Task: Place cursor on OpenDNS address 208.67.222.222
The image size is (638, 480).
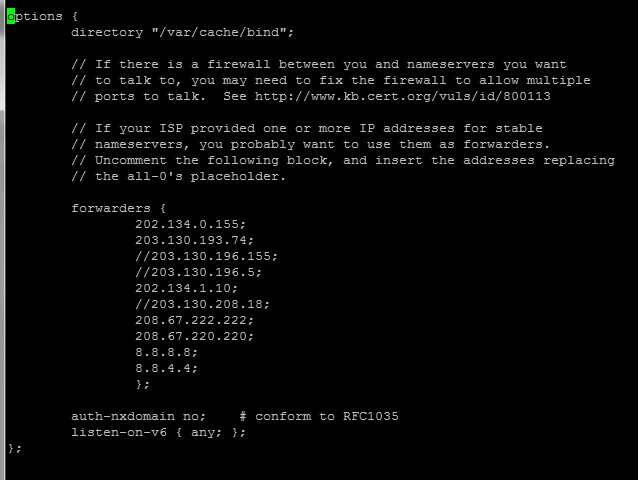Action: coord(195,320)
